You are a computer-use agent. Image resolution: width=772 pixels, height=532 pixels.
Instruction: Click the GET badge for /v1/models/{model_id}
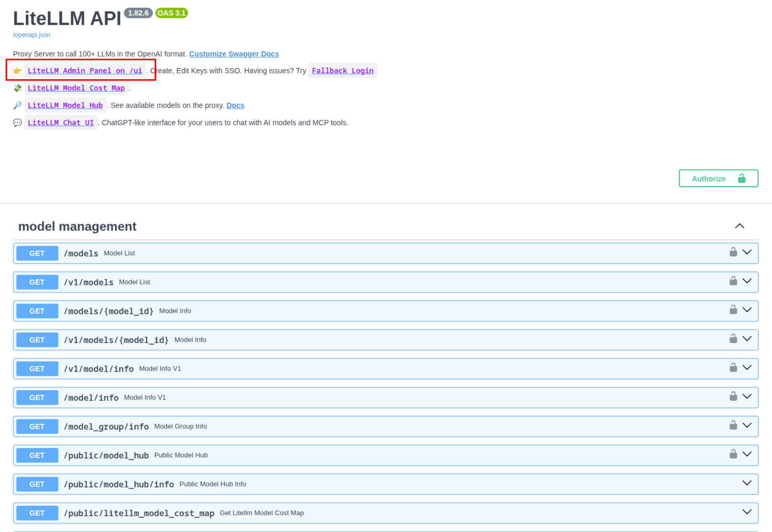pyautogui.click(x=37, y=340)
